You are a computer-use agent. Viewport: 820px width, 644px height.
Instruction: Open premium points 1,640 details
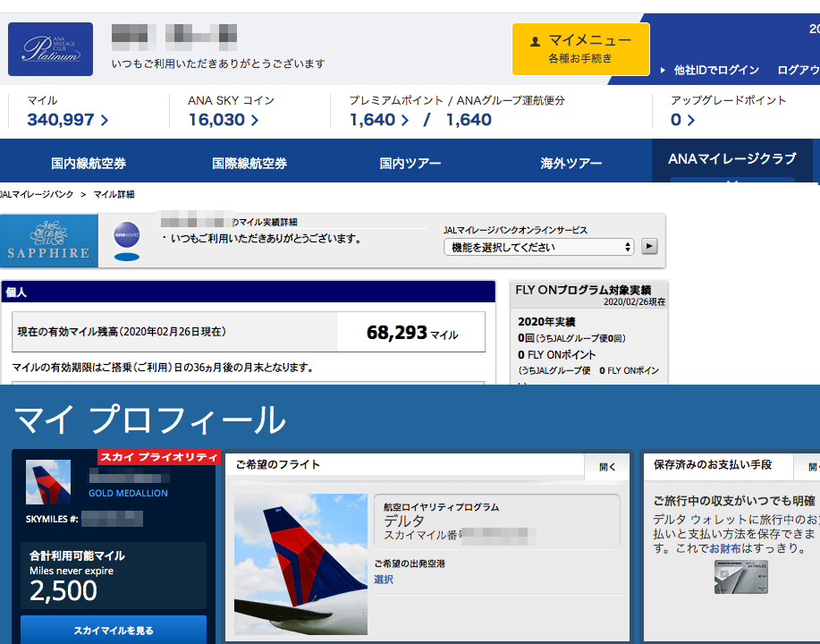(379, 120)
